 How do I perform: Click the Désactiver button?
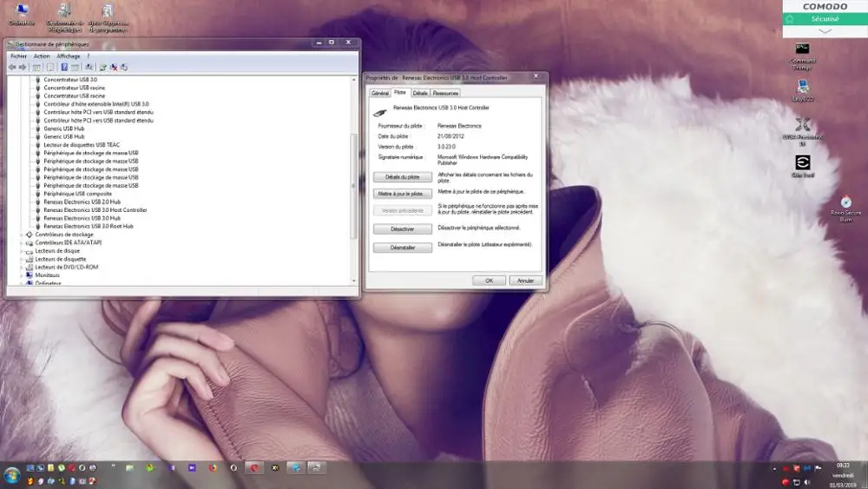pos(403,228)
